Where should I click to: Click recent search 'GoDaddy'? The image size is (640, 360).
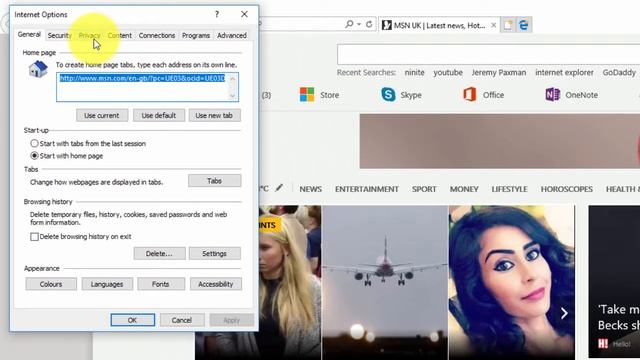click(619, 73)
